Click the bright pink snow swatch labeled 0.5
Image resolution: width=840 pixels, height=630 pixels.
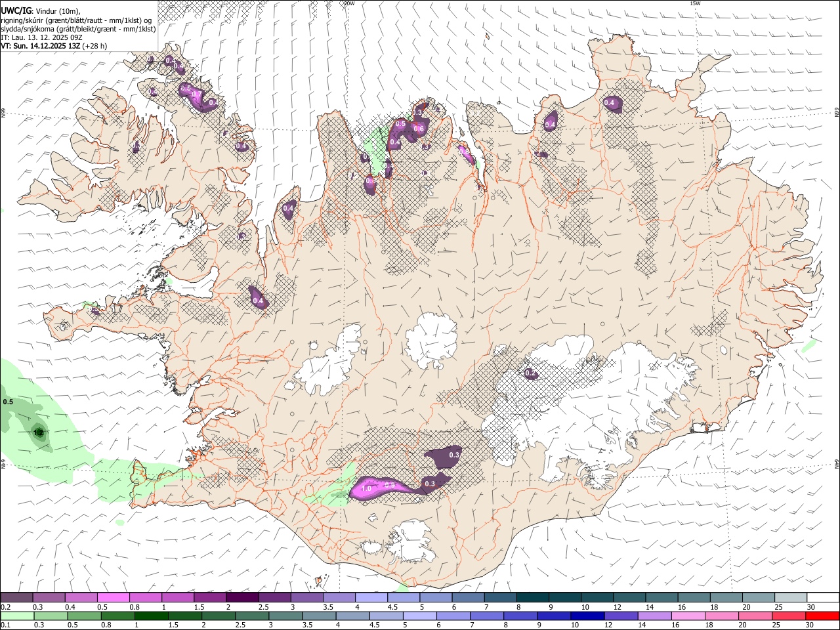pyautogui.click(x=113, y=598)
